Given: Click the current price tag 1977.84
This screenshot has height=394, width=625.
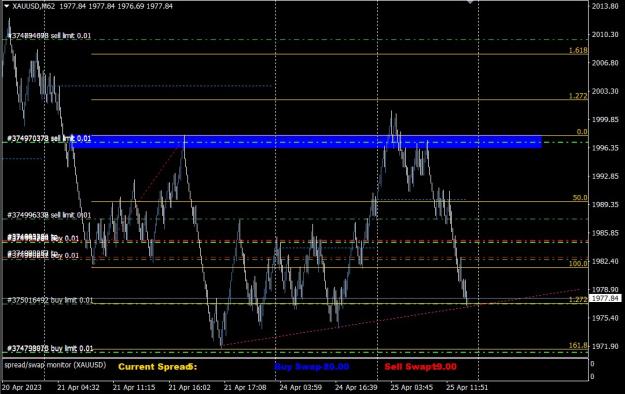Looking at the screenshot, I should pos(605,298).
